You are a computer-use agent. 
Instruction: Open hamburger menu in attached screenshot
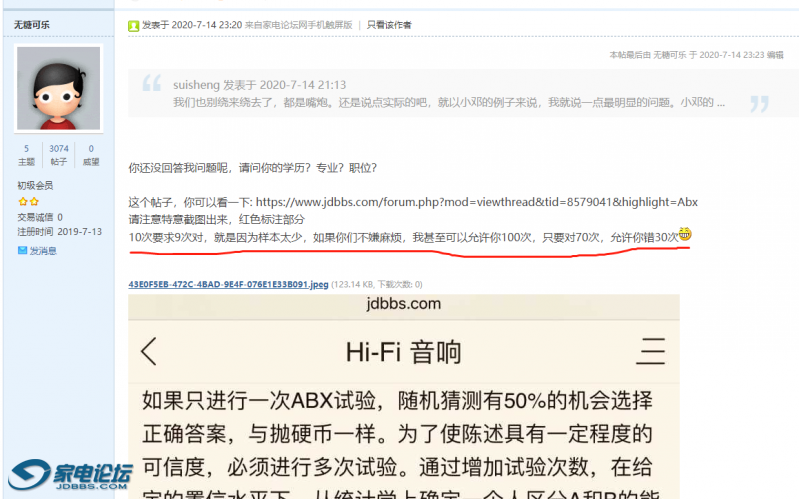[x=651, y=351]
